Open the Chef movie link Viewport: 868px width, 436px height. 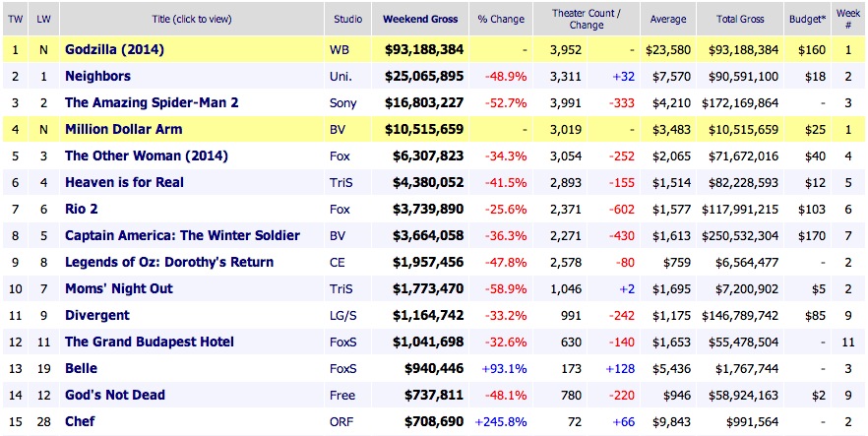coord(82,421)
